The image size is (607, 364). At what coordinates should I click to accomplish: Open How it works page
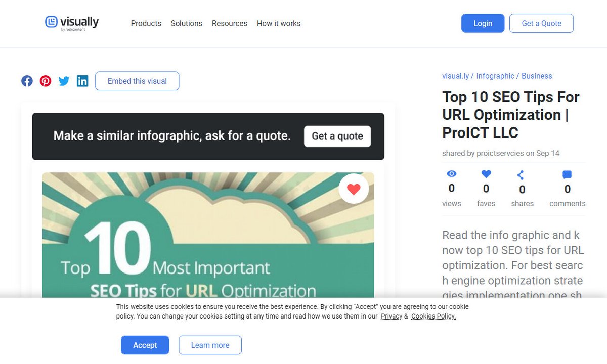click(x=279, y=23)
